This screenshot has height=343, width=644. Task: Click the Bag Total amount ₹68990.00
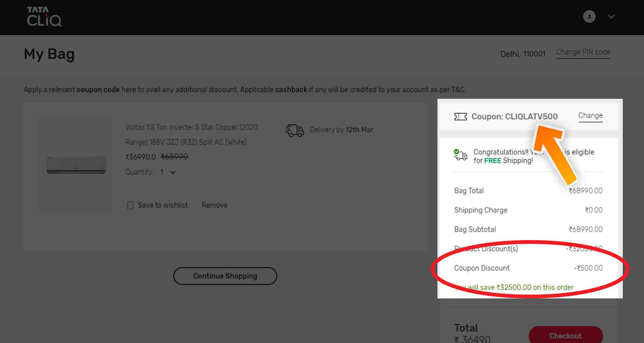[585, 191]
